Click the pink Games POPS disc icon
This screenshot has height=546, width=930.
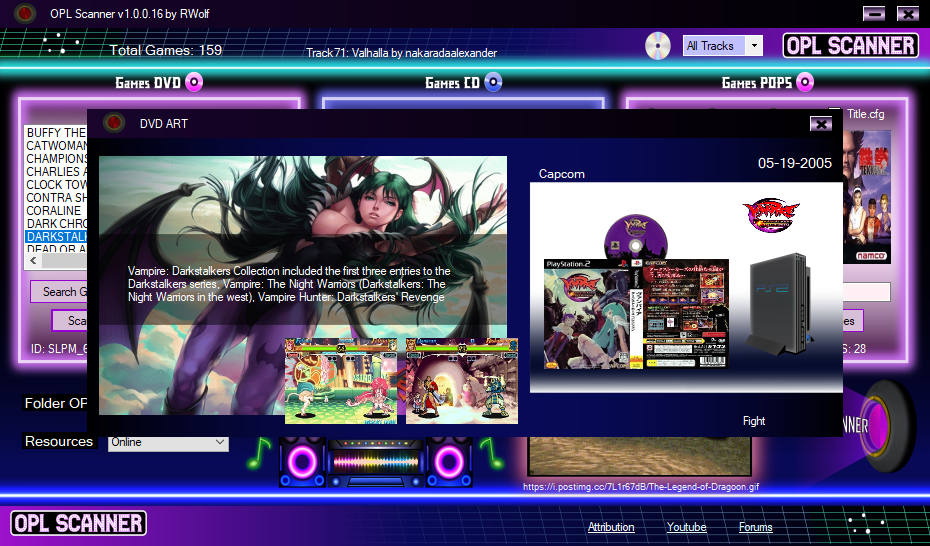click(x=804, y=82)
